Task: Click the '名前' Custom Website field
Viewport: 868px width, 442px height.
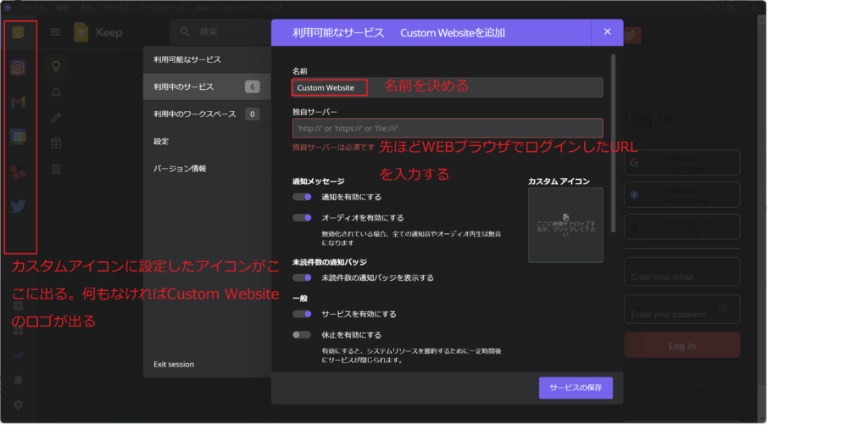Action: (x=448, y=87)
